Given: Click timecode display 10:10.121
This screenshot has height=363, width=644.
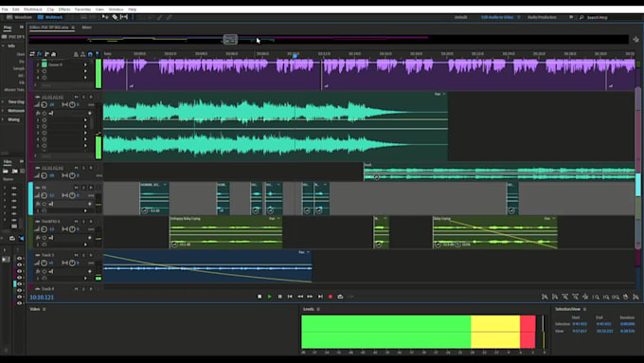Looking at the screenshot, I should click(x=42, y=298).
